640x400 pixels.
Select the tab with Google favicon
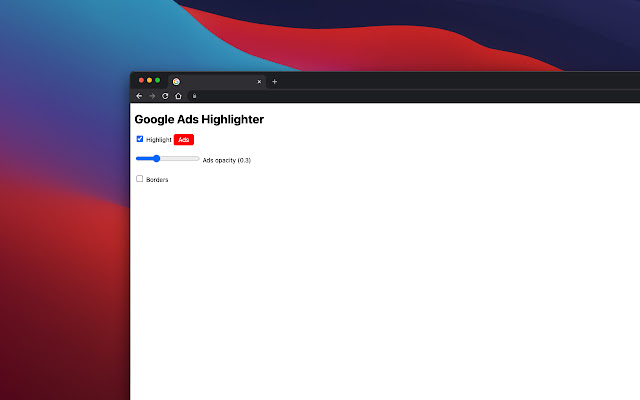217,82
